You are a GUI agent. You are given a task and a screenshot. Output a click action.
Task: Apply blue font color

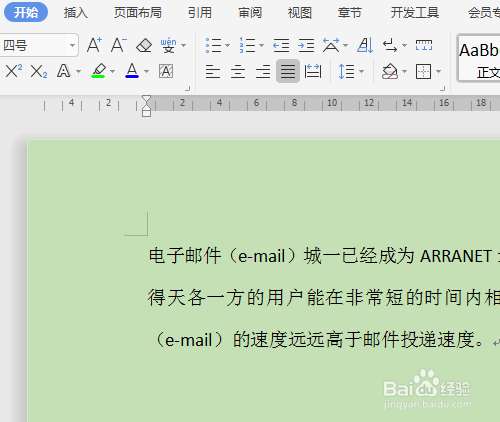[x=132, y=71]
